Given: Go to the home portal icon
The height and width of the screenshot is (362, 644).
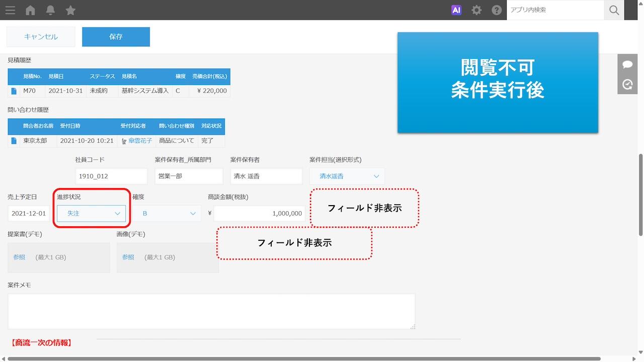Looking at the screenshot, I should [30, 10].
